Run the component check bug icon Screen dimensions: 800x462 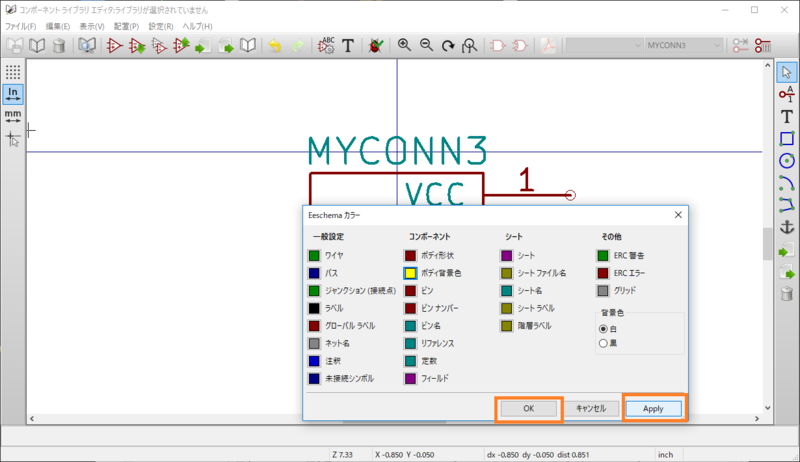(376, 46)
